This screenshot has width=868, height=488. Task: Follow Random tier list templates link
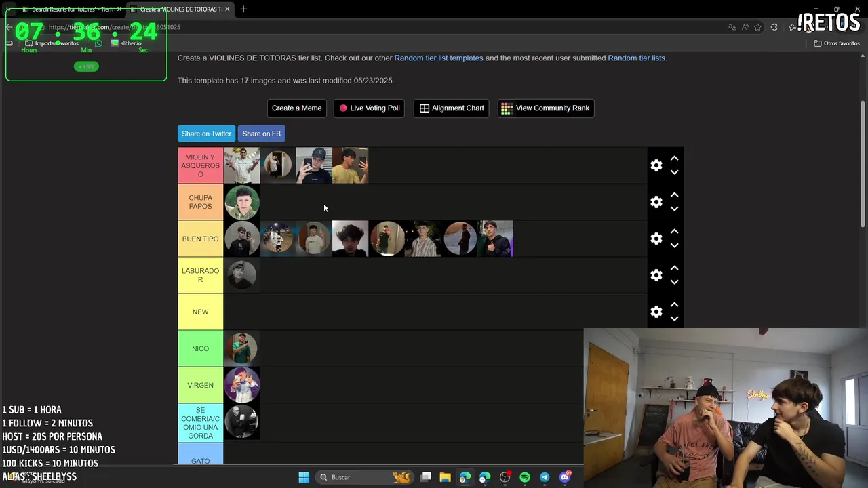[439, 58]
